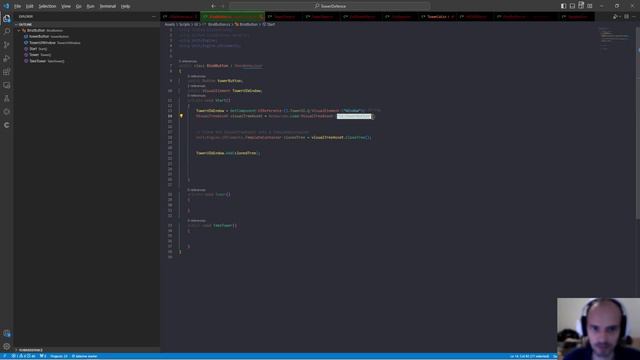Screen dimensions: 640x360
Task: Open the Run and Debug view
Action: 7,58
